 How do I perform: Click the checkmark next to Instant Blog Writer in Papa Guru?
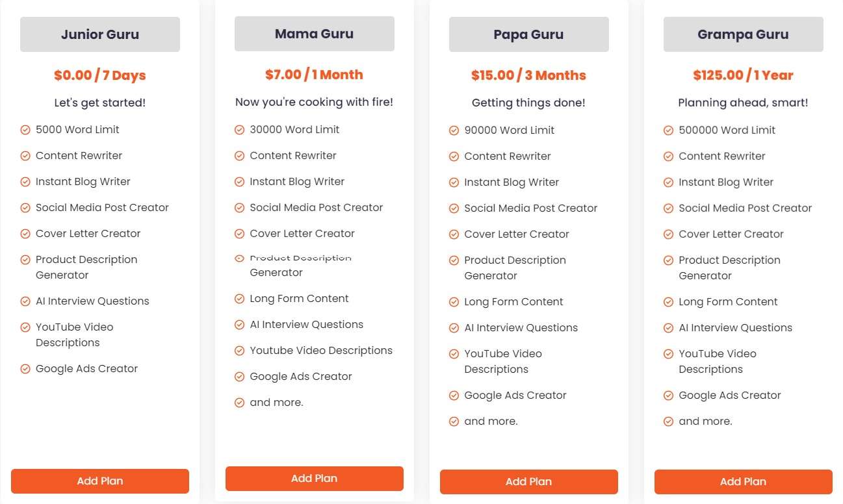click(453, 182)
